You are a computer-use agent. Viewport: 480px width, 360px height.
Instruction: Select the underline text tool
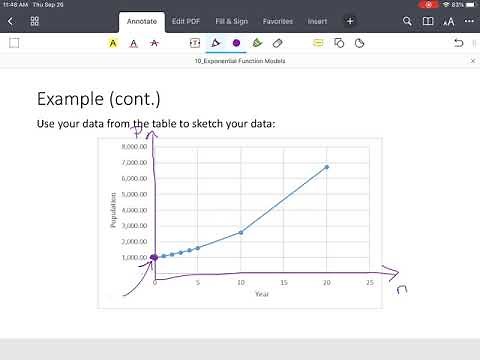tap(133, 43)
